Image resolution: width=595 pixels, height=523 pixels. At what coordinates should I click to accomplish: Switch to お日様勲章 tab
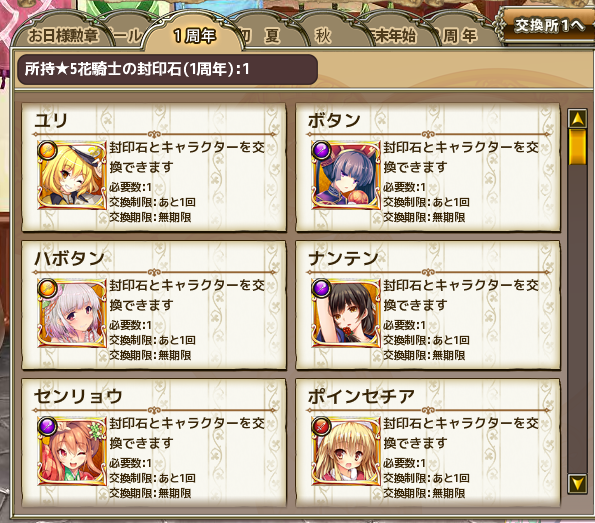coord(63,36)
